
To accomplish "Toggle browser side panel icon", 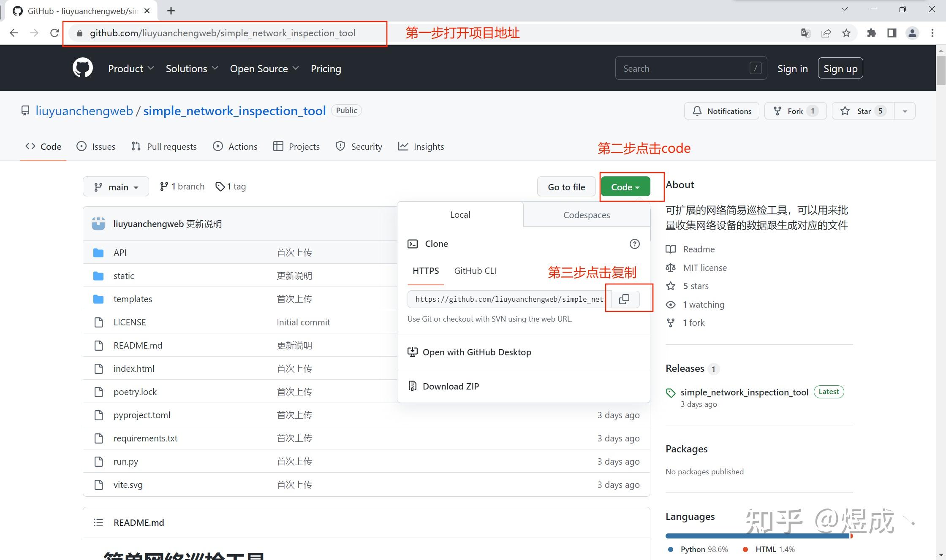I will click(x=892, y=33).
